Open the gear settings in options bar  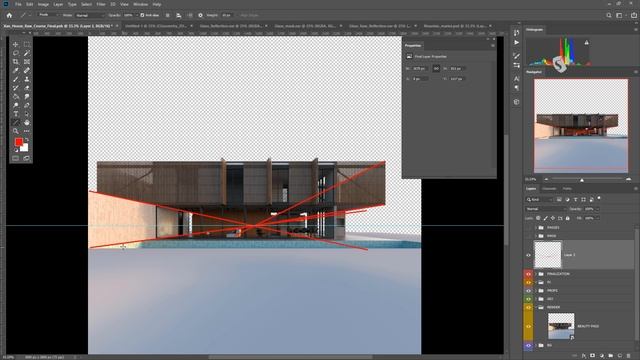(200, 15)
